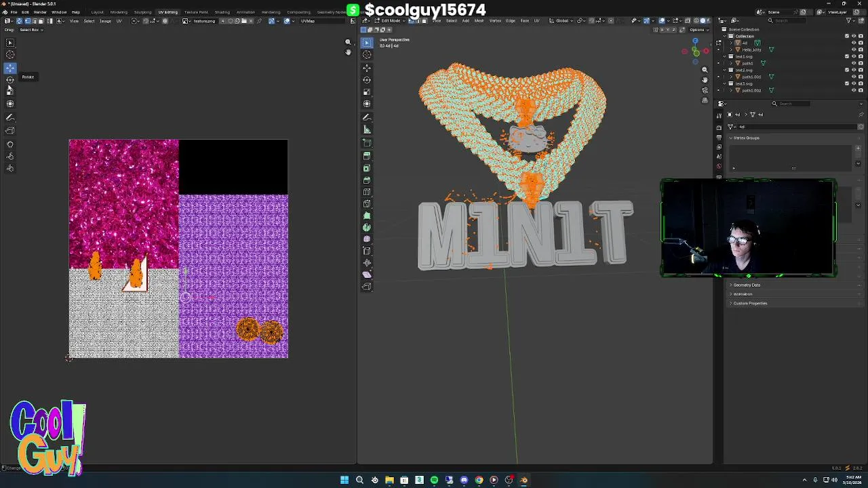
Task: Uncheck the text2.svg collection checkbox
Action: 847,70
